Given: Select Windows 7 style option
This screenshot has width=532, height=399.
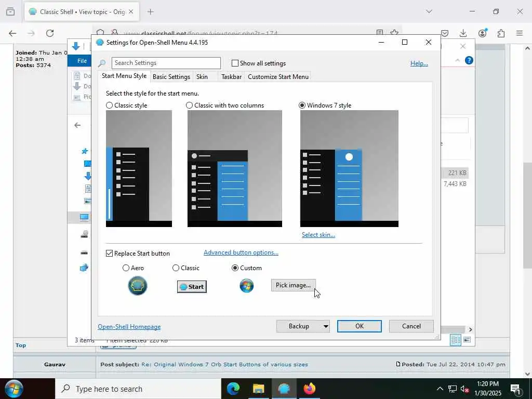Looking at the screenshot, I should pyautogui.click(x=302, y=105).
